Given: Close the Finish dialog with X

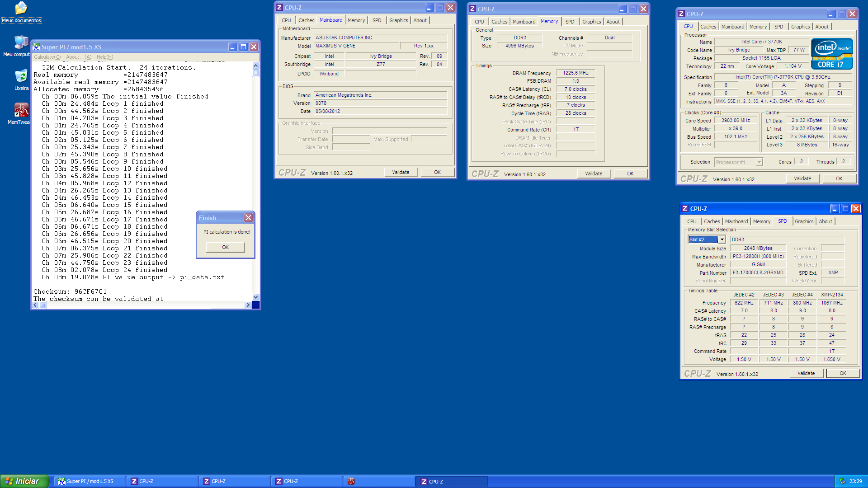Looking at the screenshot, I should click(x=248, y=218).
